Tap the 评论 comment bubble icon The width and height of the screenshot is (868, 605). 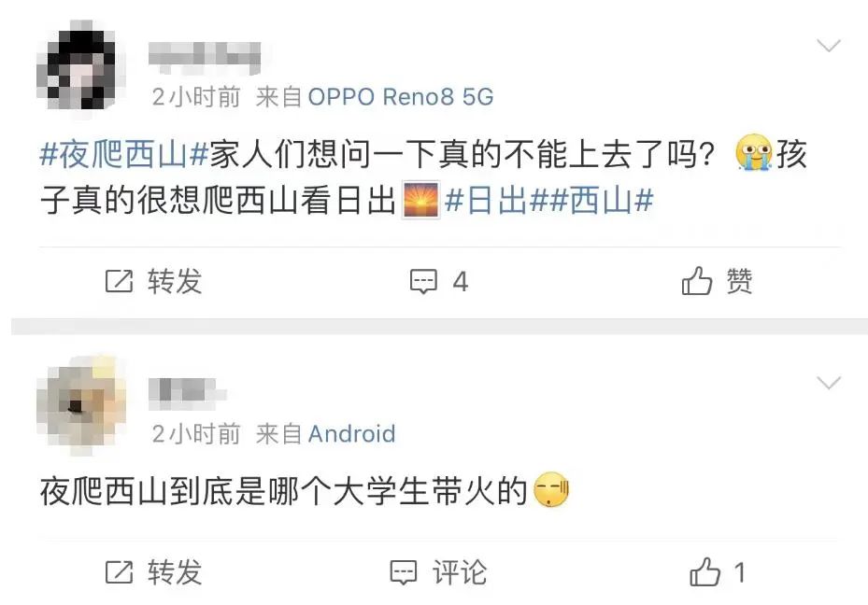point(404,571)
